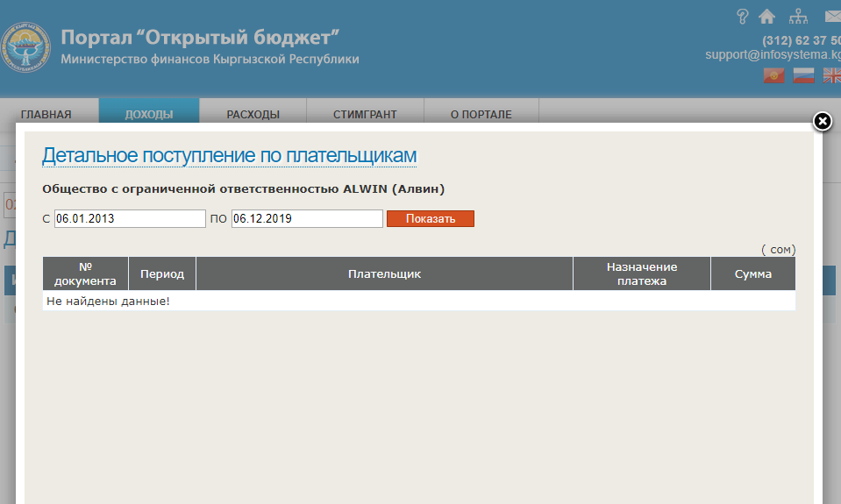Open the РАСХОДЫ tab
The height and width of the screenshot is (504, 841).
pos(253,114)
